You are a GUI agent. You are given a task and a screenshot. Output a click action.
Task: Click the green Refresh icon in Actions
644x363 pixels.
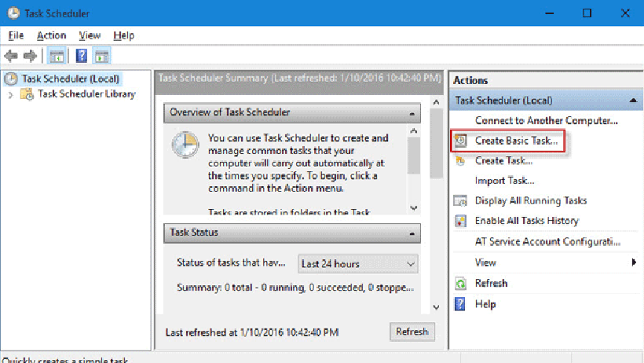(460, 283)
